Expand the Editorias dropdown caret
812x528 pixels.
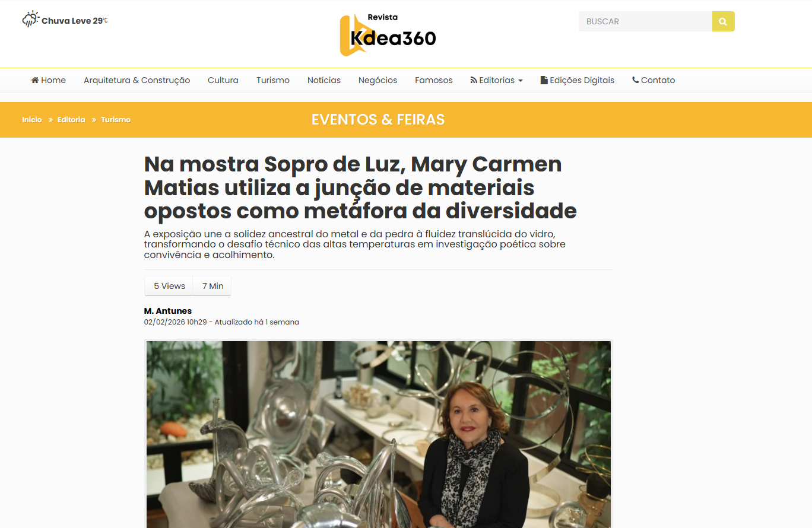(521, 81)
